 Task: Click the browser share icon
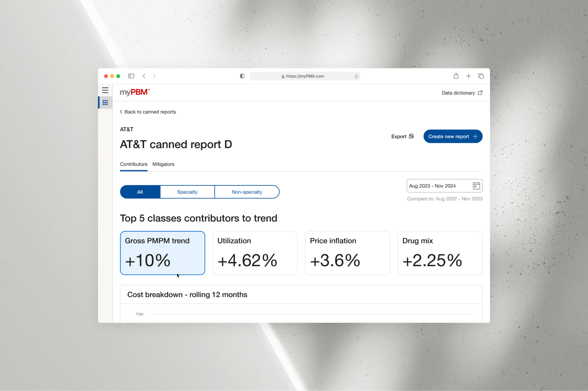(456, 76)
